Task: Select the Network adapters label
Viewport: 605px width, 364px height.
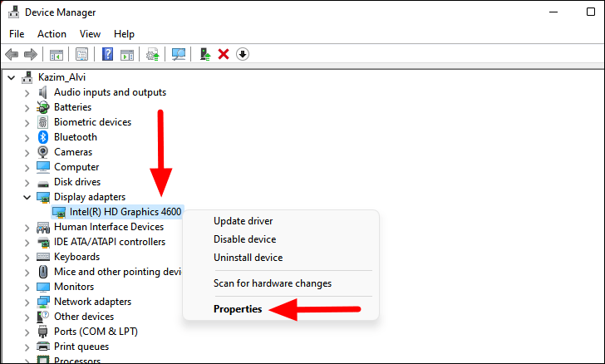Action: [x=92, y=302]
